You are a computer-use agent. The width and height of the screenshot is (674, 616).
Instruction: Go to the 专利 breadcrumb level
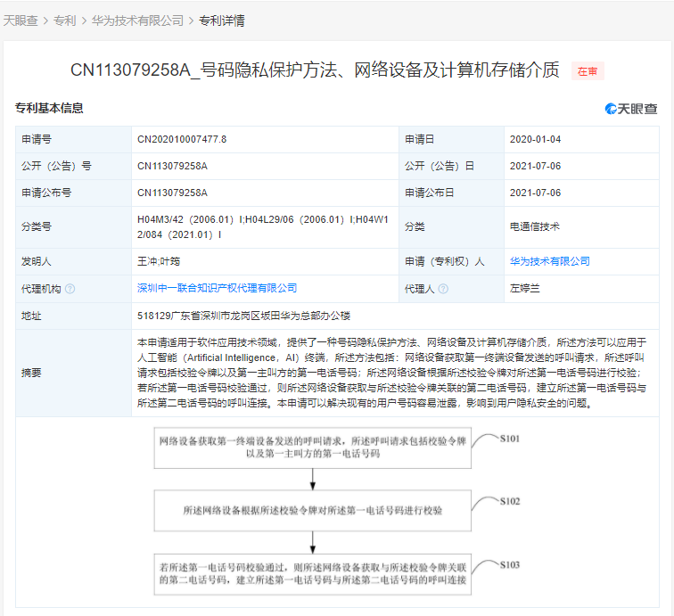click(x=64, y=21)
